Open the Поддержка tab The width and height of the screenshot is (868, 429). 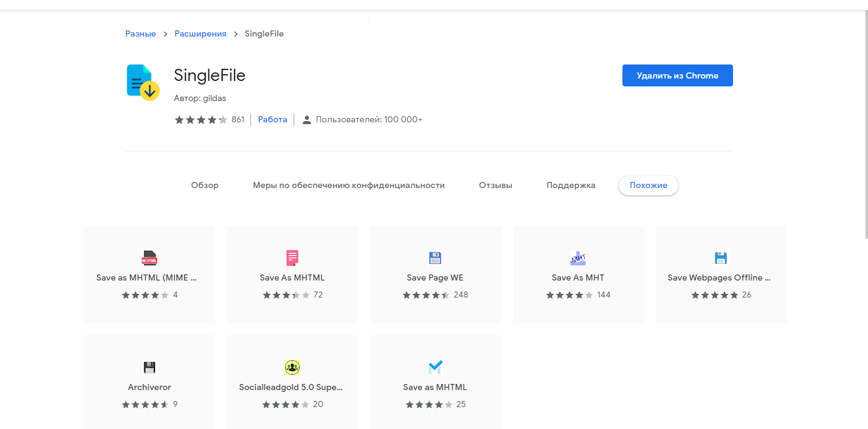[571, 186]
